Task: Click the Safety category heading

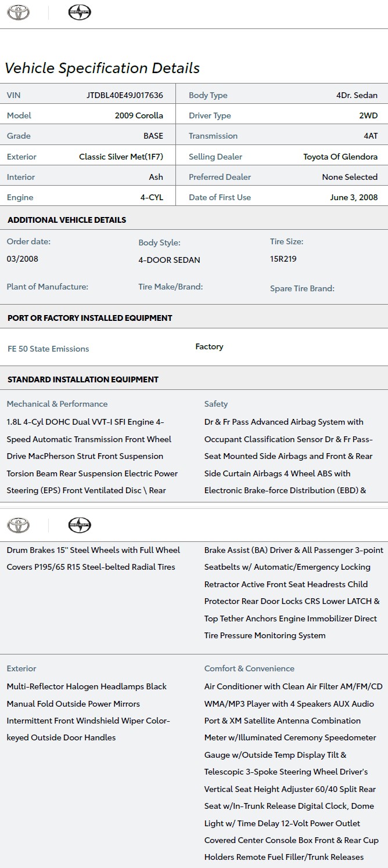Action: (x=216, y=404)
